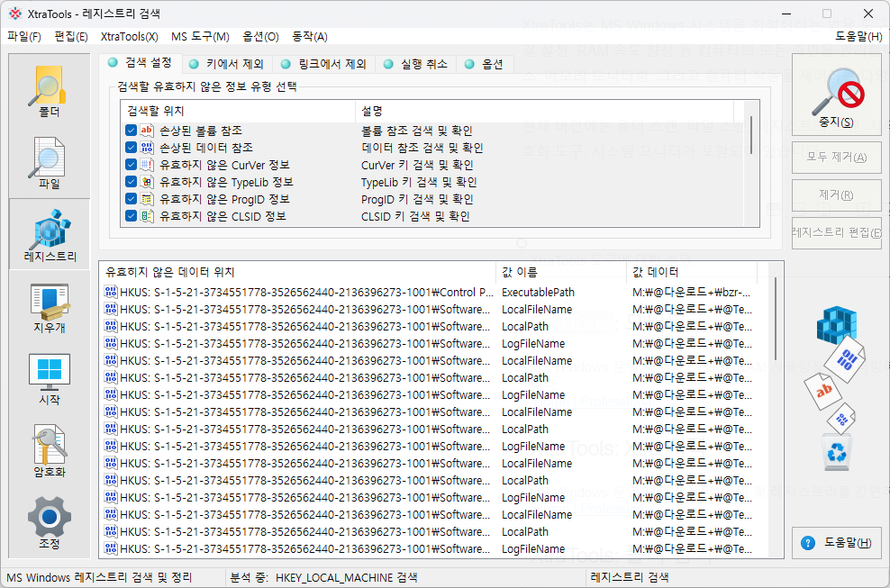Click the 제거(R) button
This screenshot has width=890, height=588.
coord(837,194)
